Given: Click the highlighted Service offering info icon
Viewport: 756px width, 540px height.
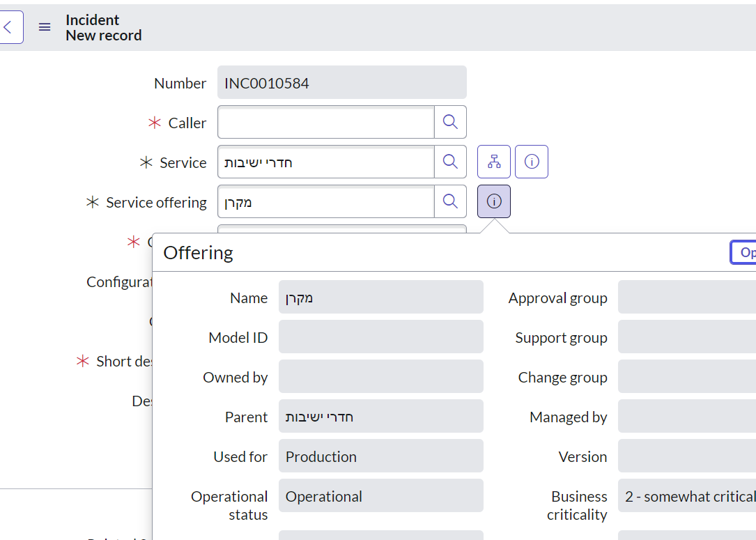Looking at the screenshot, I should (493, 201).
